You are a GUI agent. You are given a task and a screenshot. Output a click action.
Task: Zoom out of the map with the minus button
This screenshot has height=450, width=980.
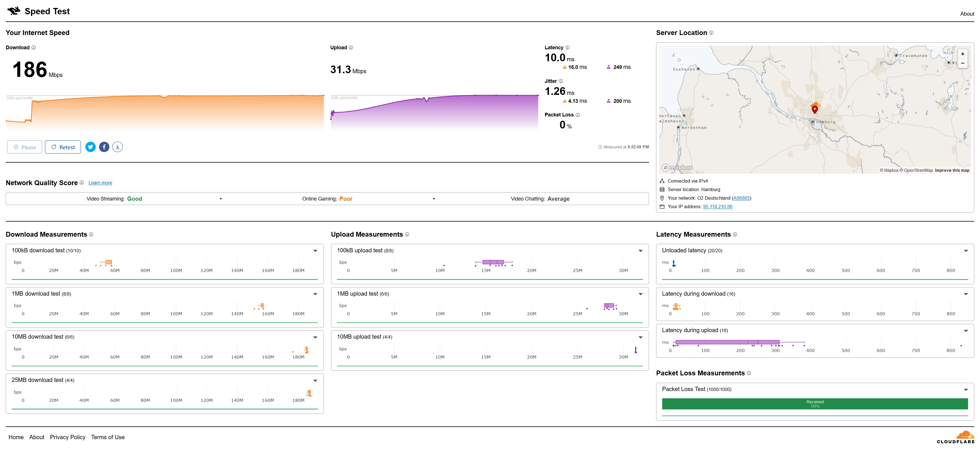tap(963, 63)
